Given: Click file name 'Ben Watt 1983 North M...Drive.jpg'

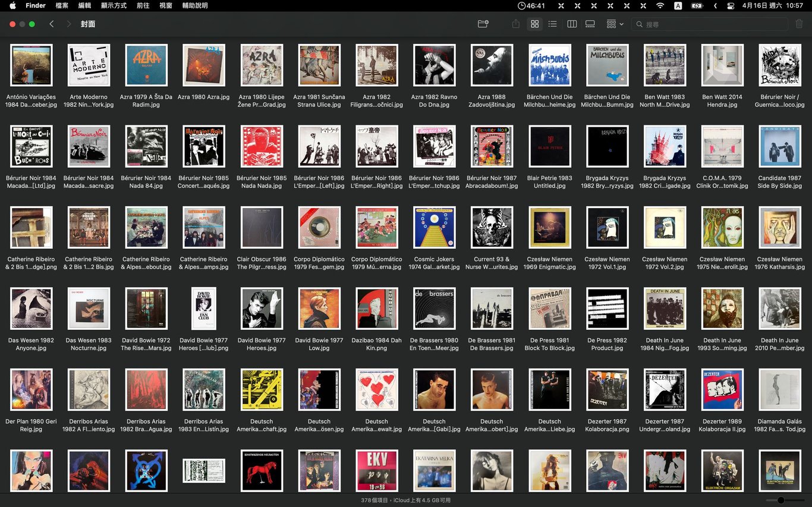Looking at the screenshot, I should 665,100.
